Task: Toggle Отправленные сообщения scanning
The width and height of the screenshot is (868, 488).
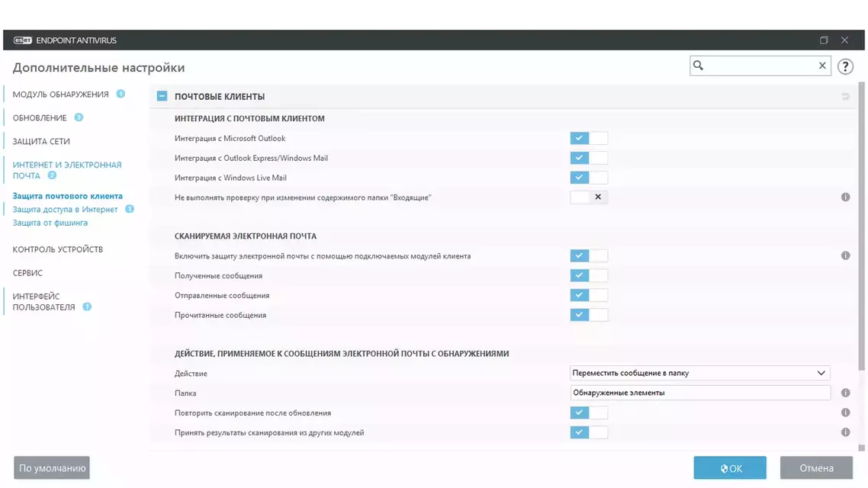Action: pyautogui.click(x=589, y=295)
